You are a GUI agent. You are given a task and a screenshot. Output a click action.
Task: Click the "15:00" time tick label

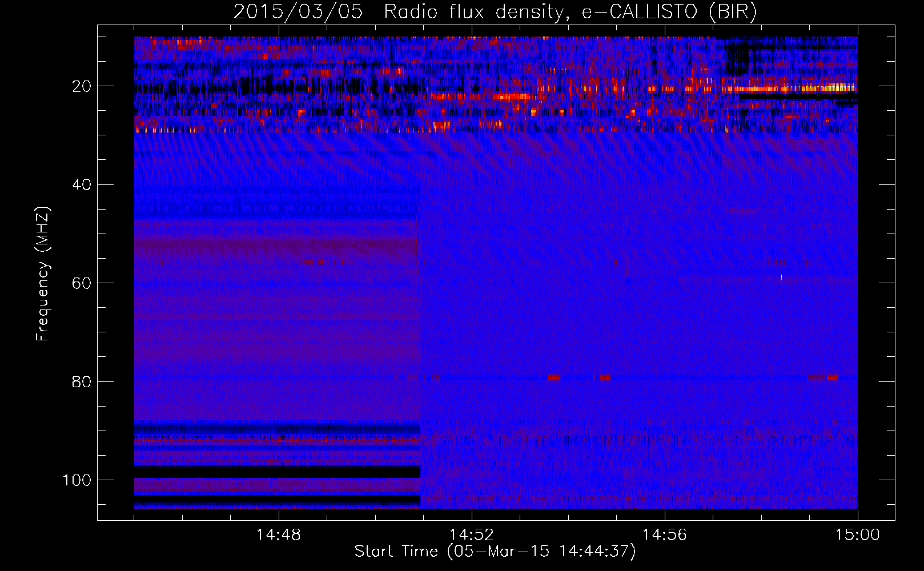[858, 535]
